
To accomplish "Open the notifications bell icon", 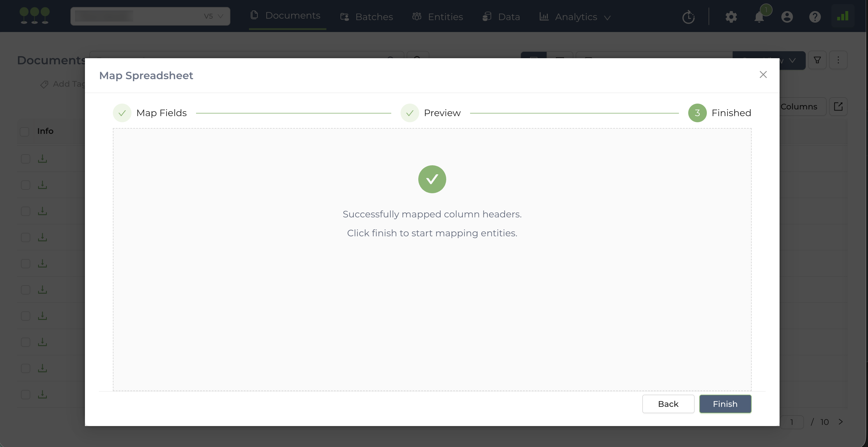I will click(x=759, y=17).
